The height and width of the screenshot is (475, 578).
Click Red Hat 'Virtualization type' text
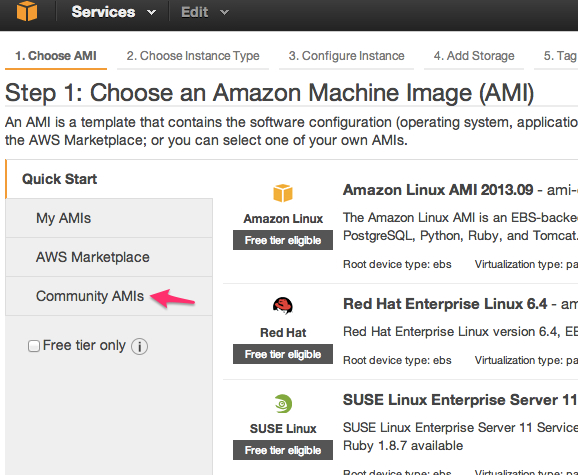point(526,360)
